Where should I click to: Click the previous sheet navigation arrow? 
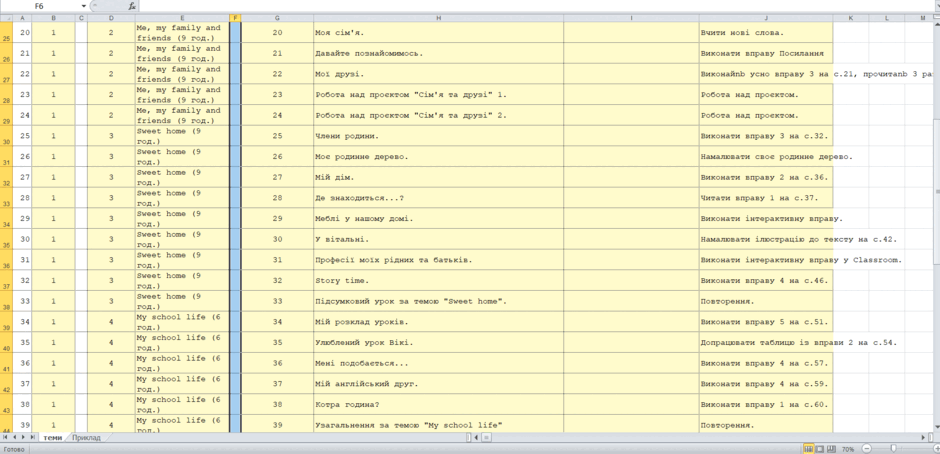(14, 438)
